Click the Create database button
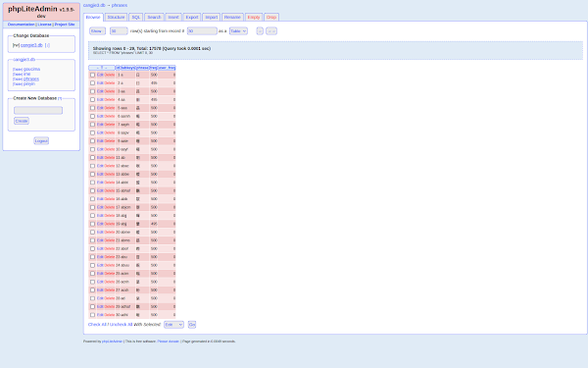 pos(22,121)
